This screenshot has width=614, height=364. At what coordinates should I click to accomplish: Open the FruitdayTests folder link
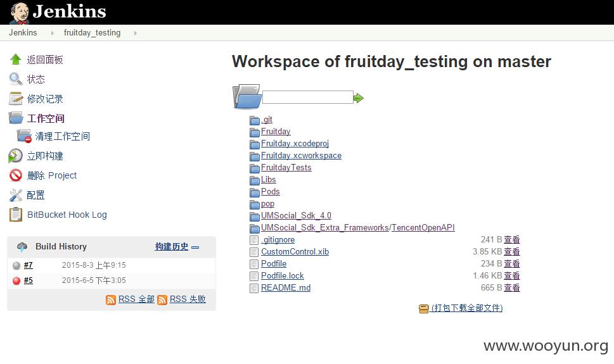(286, 168)
